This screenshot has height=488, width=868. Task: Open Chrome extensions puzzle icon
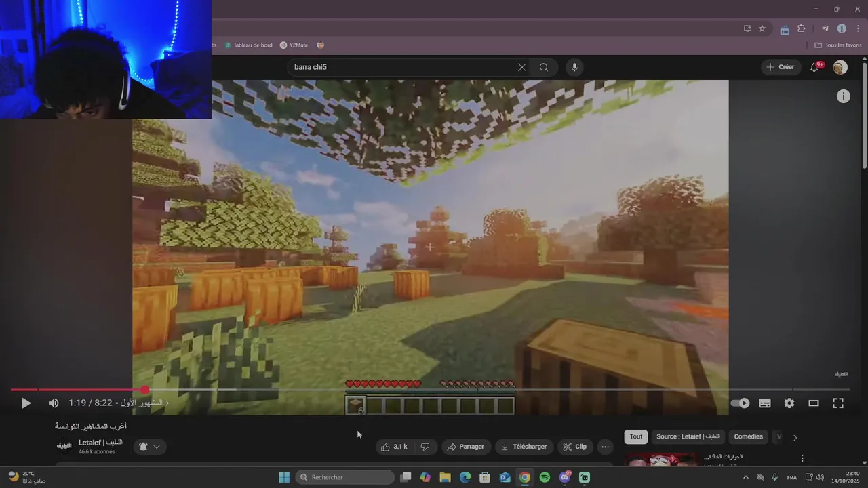(802, 28)
